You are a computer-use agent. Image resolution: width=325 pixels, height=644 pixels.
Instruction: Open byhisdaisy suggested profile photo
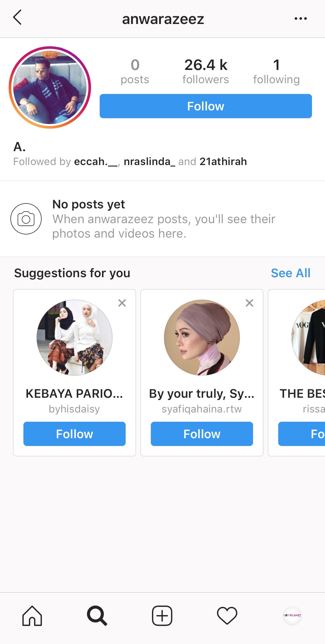point(75,338)
